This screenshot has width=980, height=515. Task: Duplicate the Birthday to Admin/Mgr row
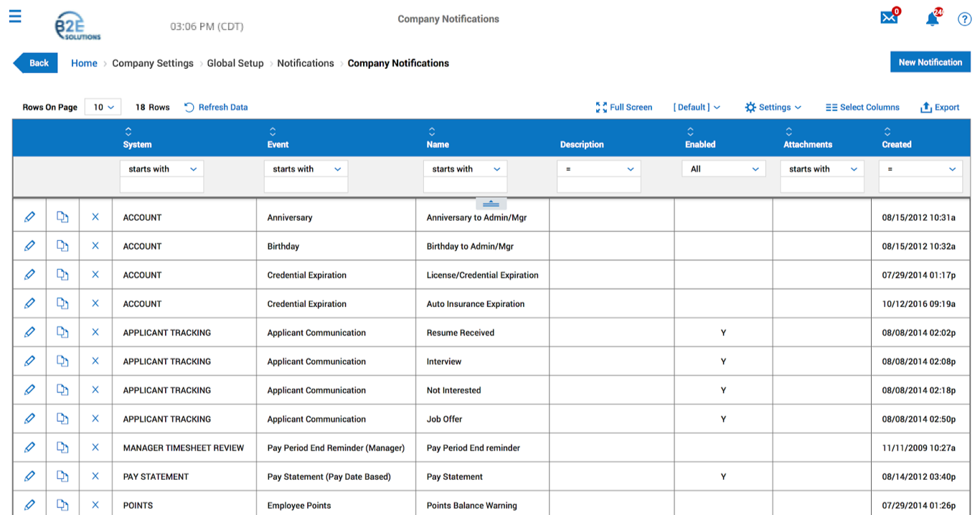click(x=62, y=246)
